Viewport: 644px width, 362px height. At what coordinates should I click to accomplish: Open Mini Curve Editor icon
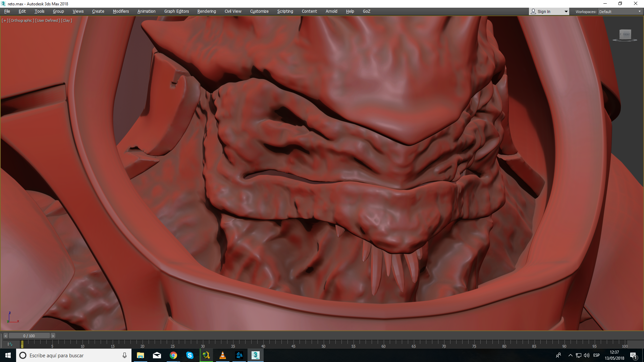click(10, 344)
